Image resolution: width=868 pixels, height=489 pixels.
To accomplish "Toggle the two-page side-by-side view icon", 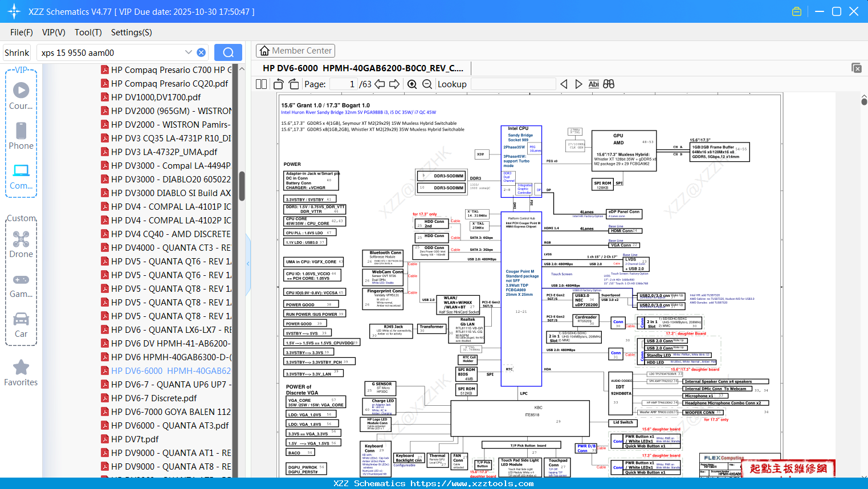I will (261, 84).
